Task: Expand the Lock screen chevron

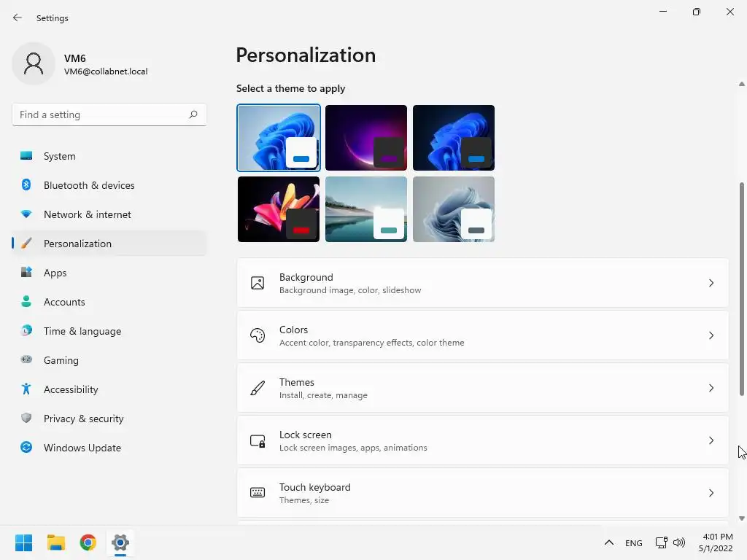Action: coord(711,440)
